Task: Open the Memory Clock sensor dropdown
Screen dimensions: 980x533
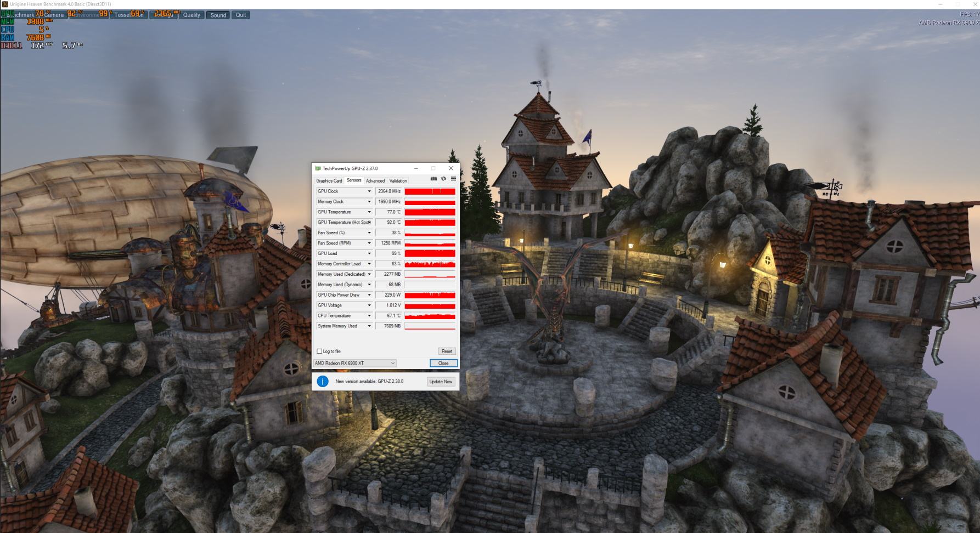Action: 369,202
